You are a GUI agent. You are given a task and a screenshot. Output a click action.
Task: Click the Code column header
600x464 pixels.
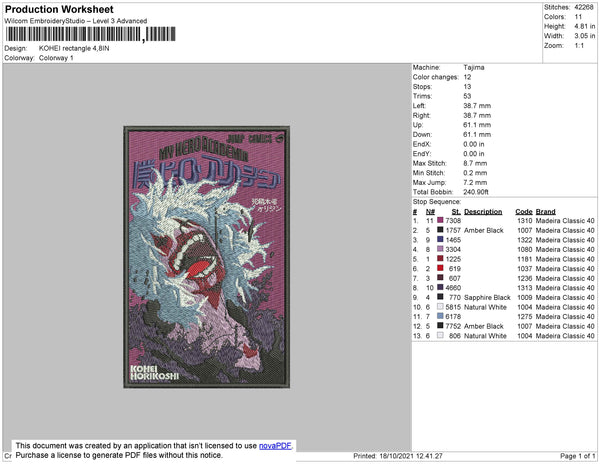click(x=523, y=212)
